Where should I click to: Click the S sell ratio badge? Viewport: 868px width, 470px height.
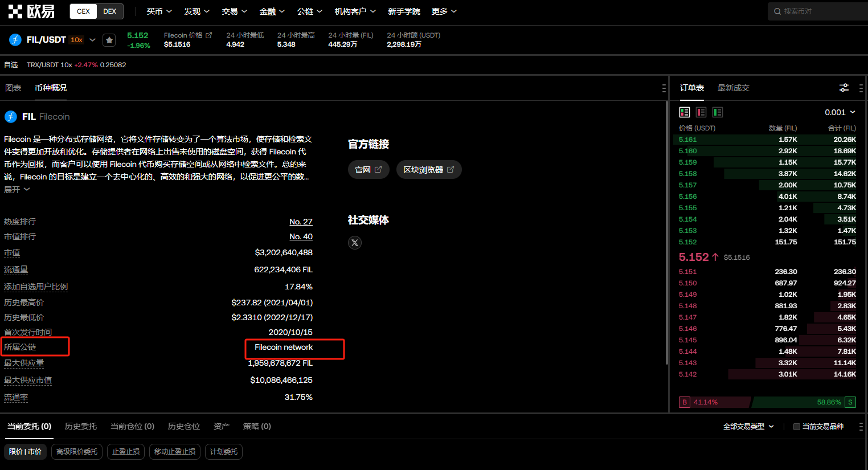(850, 402)
